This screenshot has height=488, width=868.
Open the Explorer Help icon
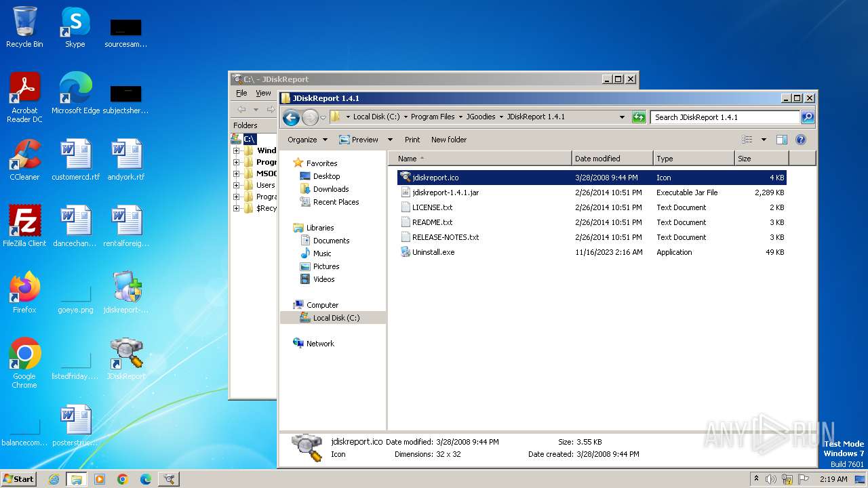coord(800,140)
